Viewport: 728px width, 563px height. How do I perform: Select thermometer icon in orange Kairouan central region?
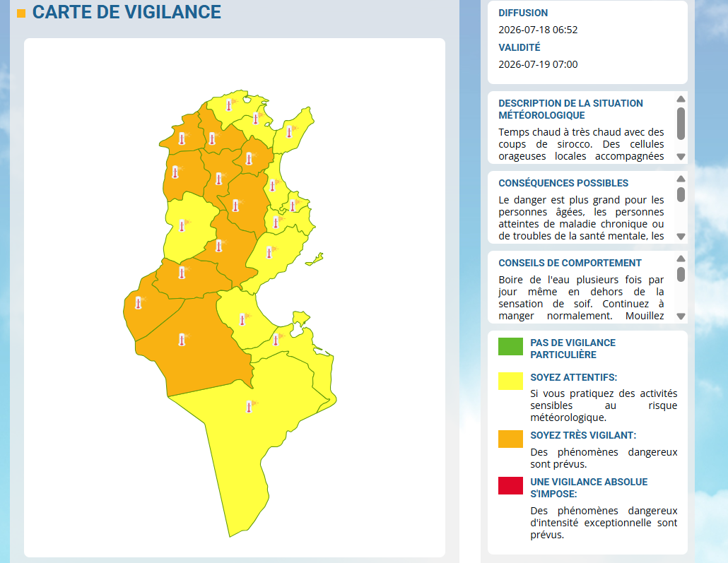[235, 205]
